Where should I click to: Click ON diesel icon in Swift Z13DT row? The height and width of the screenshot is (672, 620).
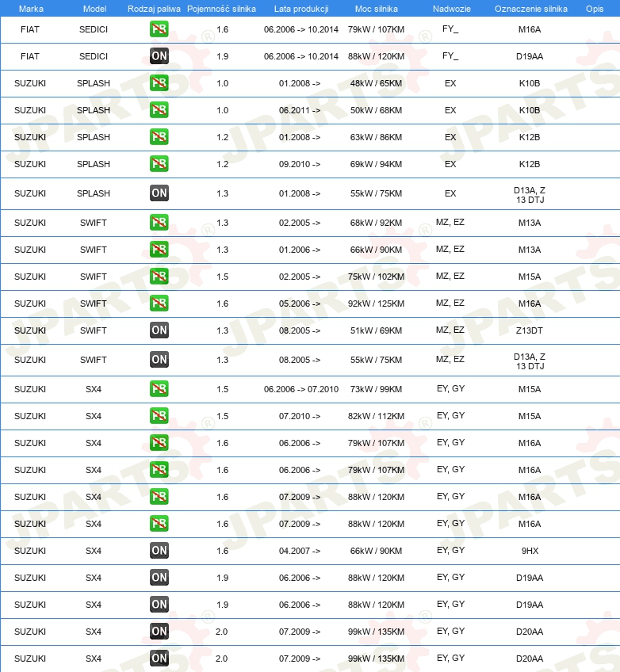(159, 330)
